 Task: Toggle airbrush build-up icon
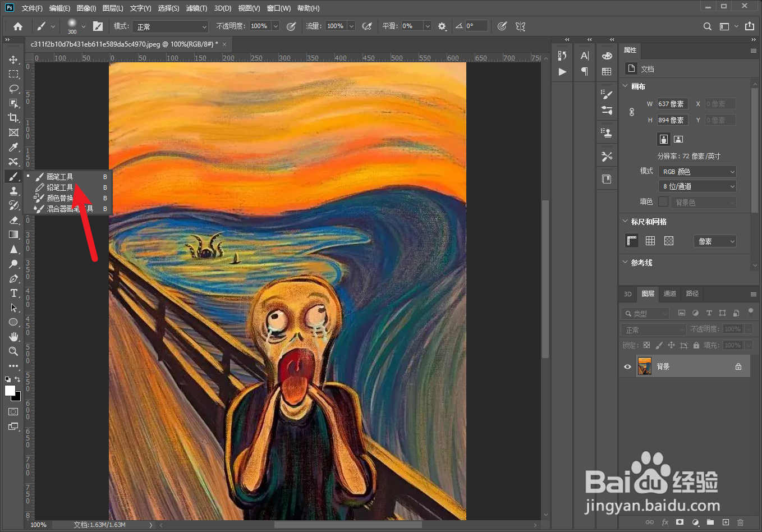click(368, 26)
